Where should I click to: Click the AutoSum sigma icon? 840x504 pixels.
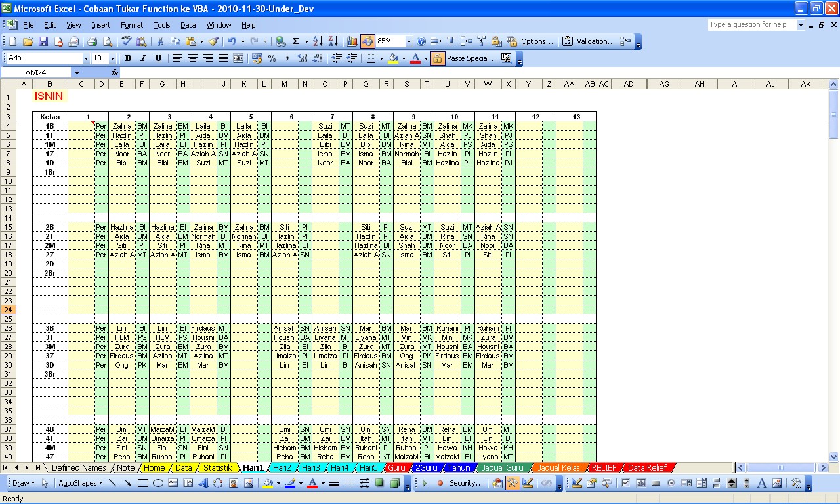tap(296, 41)
